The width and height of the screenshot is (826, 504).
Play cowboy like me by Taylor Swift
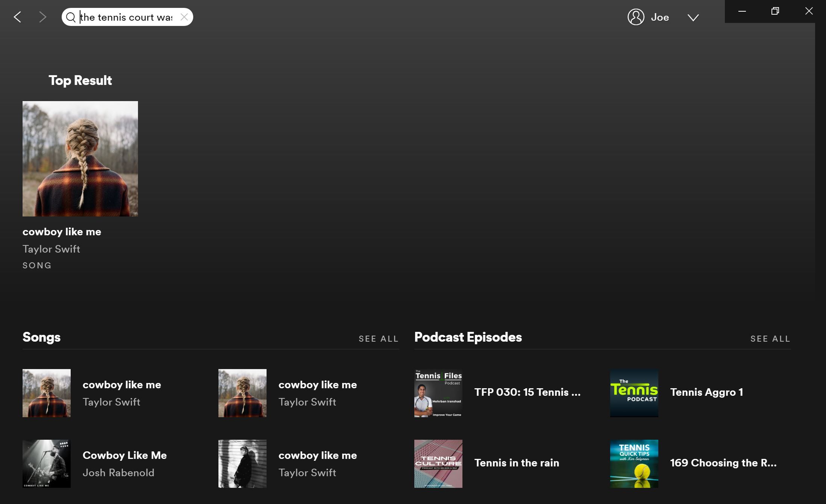[122, 384]
